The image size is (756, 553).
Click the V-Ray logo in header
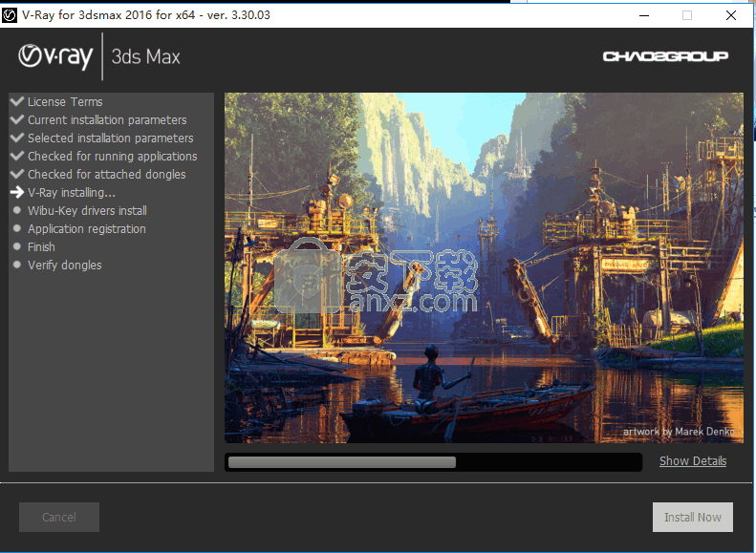point(56,57)
